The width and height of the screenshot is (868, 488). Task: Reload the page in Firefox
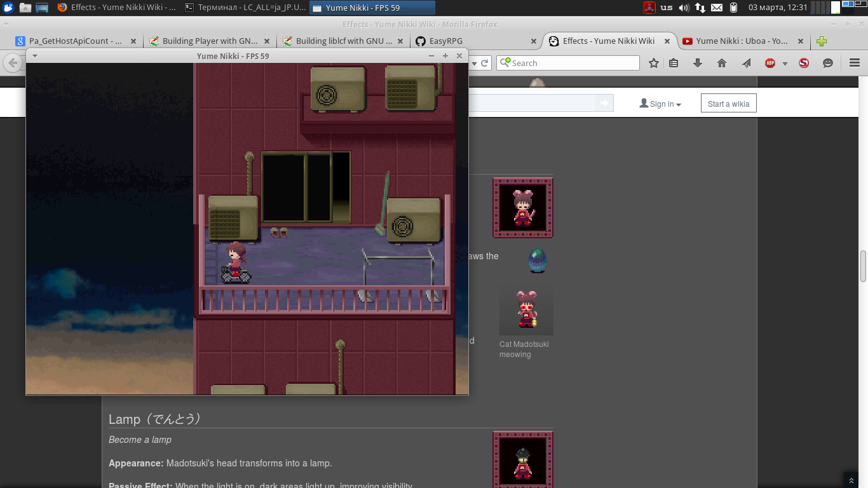point(484,63)
